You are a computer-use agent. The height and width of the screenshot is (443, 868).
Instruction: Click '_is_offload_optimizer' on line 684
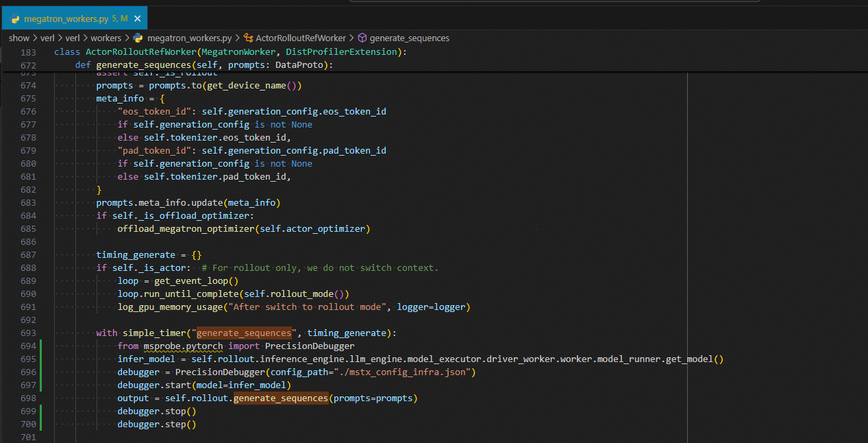coord(194,216)
